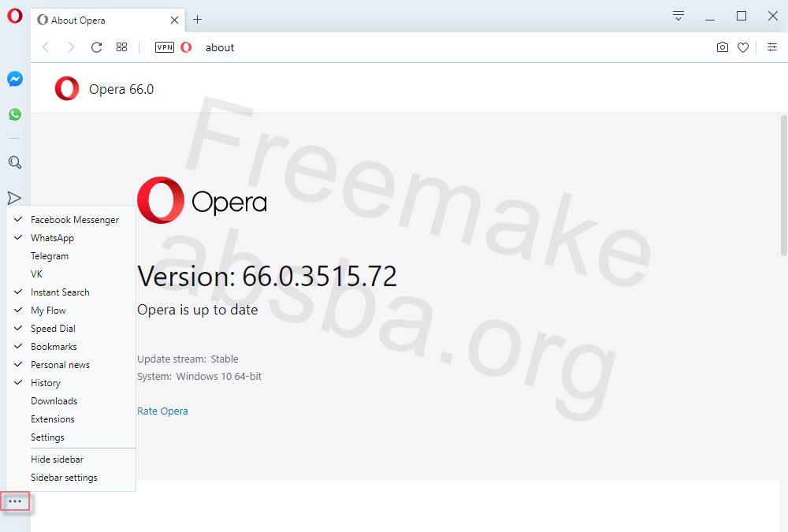Uncheck Personal news menu entry
Screen dimensions: 788x532
(x=71, y=365)
